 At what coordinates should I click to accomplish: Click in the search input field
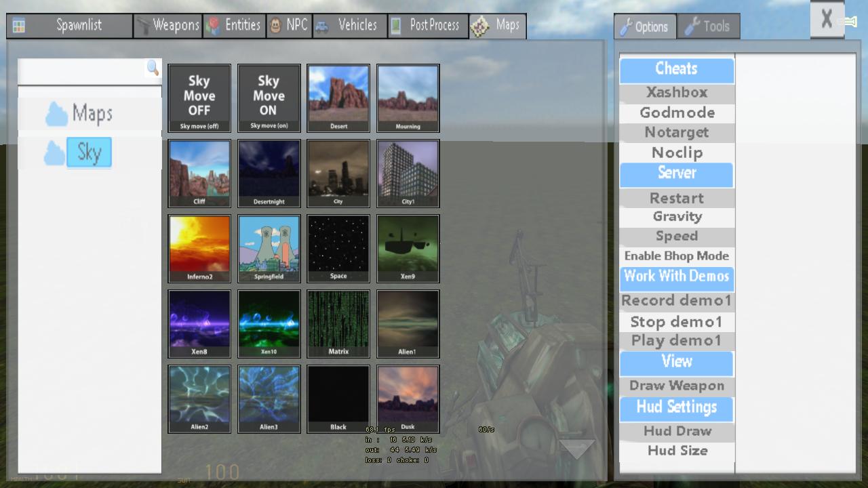point(81,70)
